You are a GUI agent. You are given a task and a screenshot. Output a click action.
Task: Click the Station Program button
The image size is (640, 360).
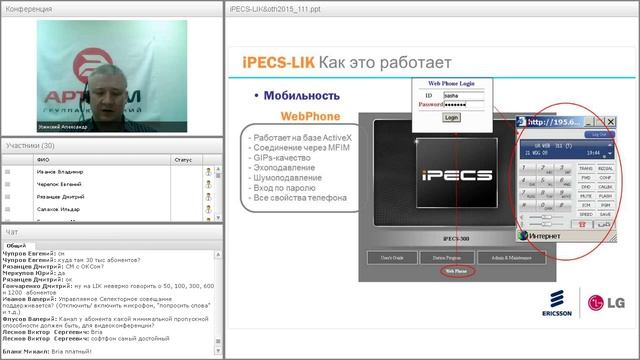pos(447,258)
